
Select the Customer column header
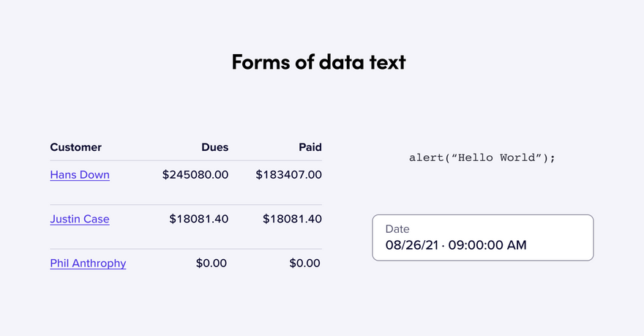[75, 147]
